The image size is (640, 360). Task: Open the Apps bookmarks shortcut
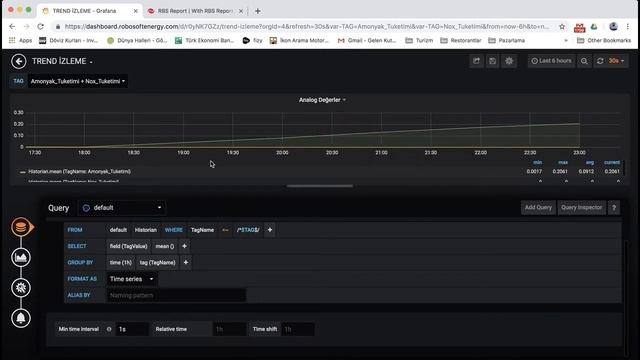(20, 40)
